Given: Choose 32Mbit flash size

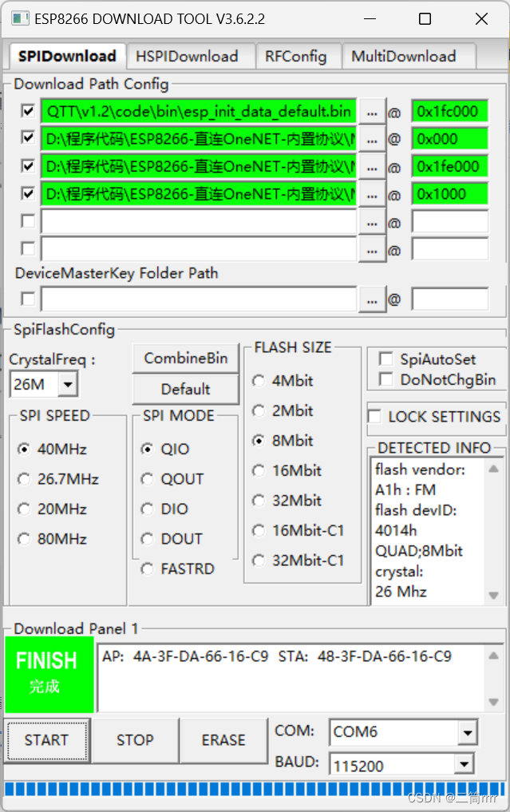Looking at the screenshot, I should (259, 501).
